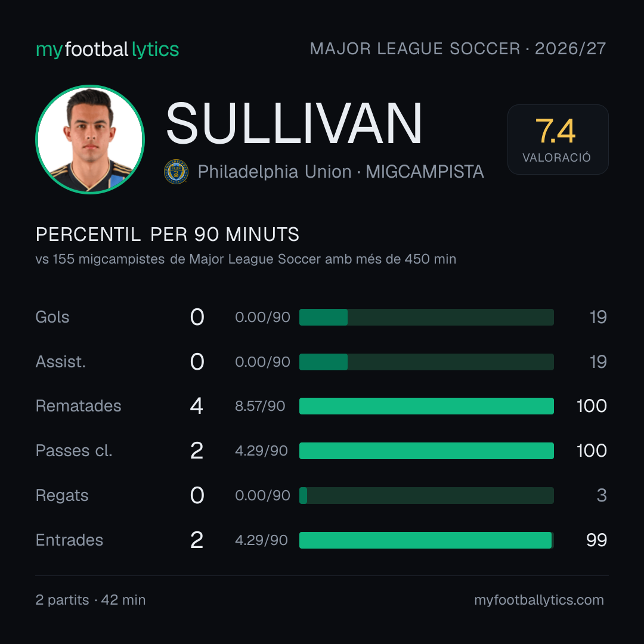Click the myfootballytics logo
The height and width of the screenshot is (644, 644).
[x=107, y=49]
